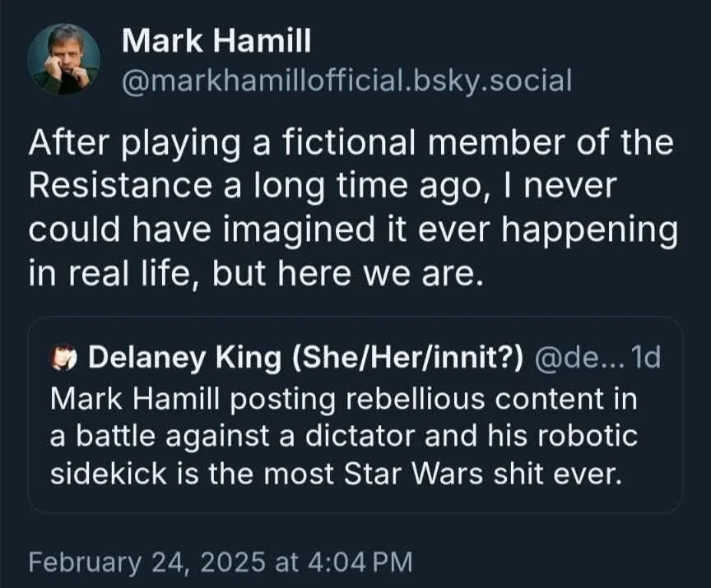This screenshot has height=588, width=711.
Task: Open Mark Hamill's profile avatar
Action: point(64,59)
